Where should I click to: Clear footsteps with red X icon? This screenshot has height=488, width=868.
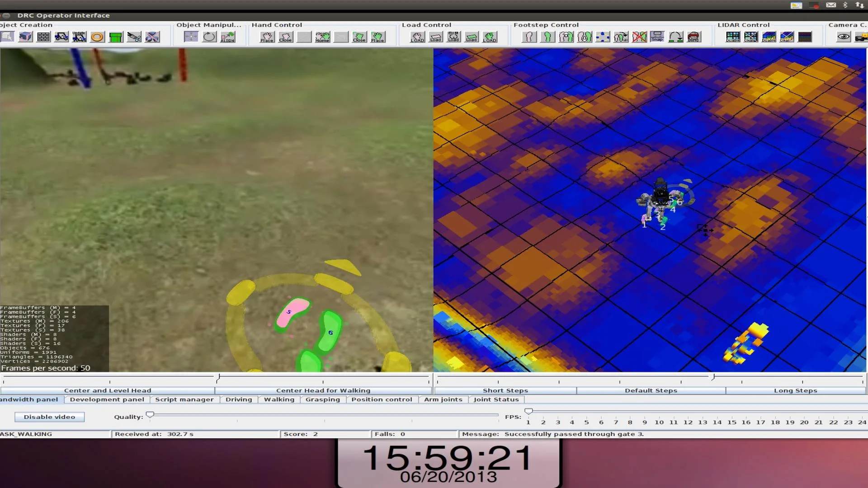coord(639,37)
